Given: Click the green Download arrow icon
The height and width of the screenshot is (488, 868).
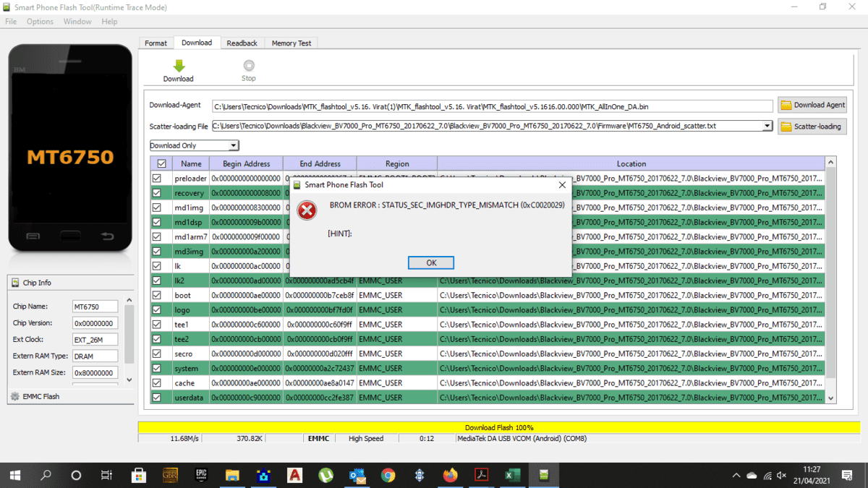Looking at the screenshot, I should pyautogui.click(x=179, y=65).
